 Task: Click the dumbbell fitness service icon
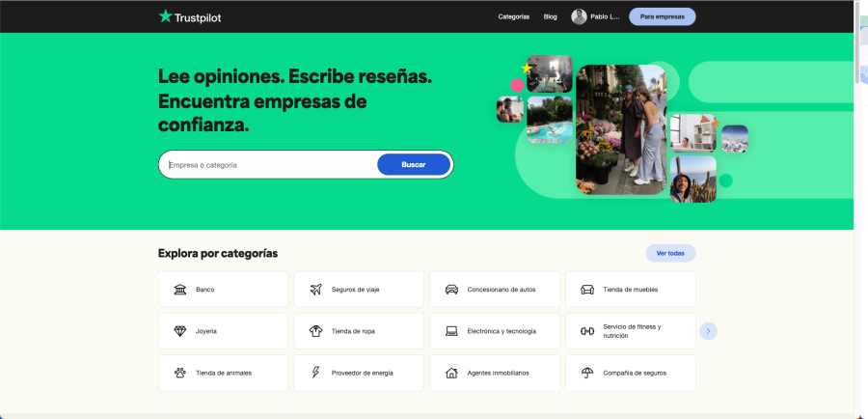586,331
